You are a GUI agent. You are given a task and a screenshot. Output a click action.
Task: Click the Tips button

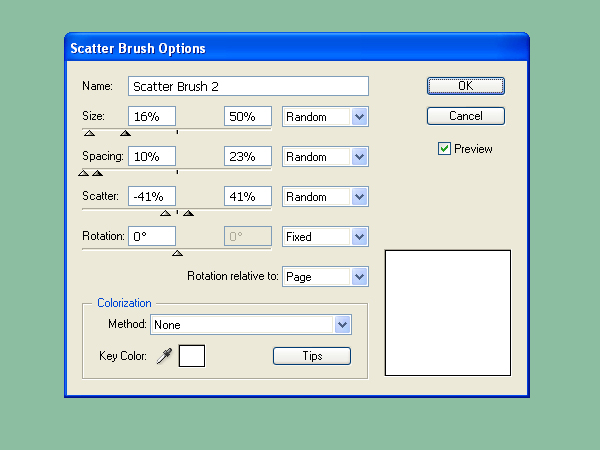312,356
